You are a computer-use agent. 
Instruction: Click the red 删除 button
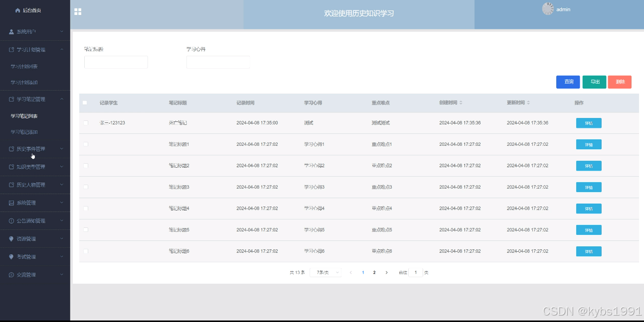pyautogui.click(x=620, y=82)
